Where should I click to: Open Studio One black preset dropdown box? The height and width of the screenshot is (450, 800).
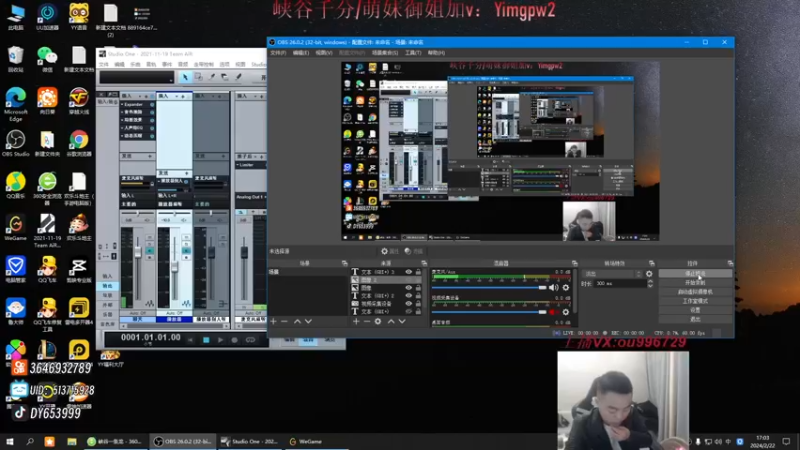(137, 77)
